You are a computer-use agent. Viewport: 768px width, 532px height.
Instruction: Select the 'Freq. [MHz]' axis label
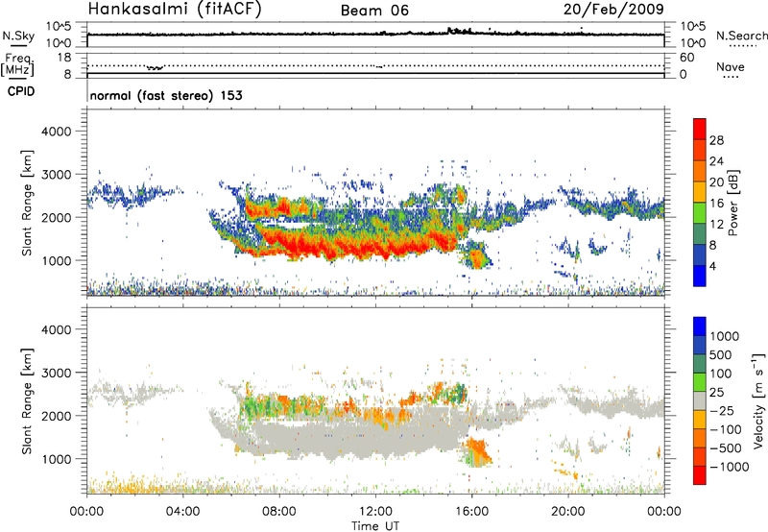click(x=18, y=64)
